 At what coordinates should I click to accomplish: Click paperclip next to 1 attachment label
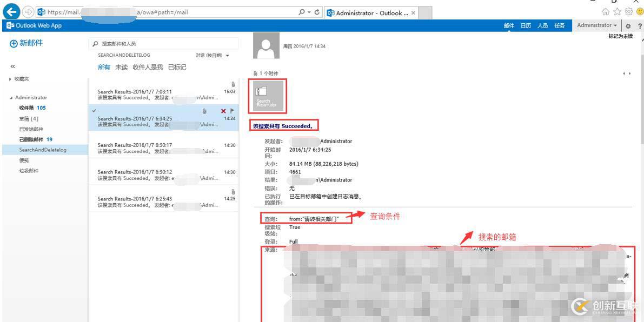click(255, 73)
